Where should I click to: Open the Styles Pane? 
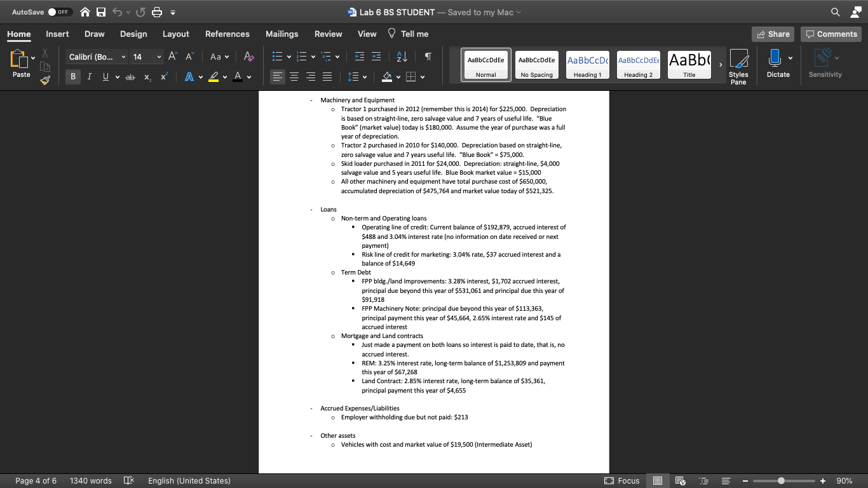point(738,64)
